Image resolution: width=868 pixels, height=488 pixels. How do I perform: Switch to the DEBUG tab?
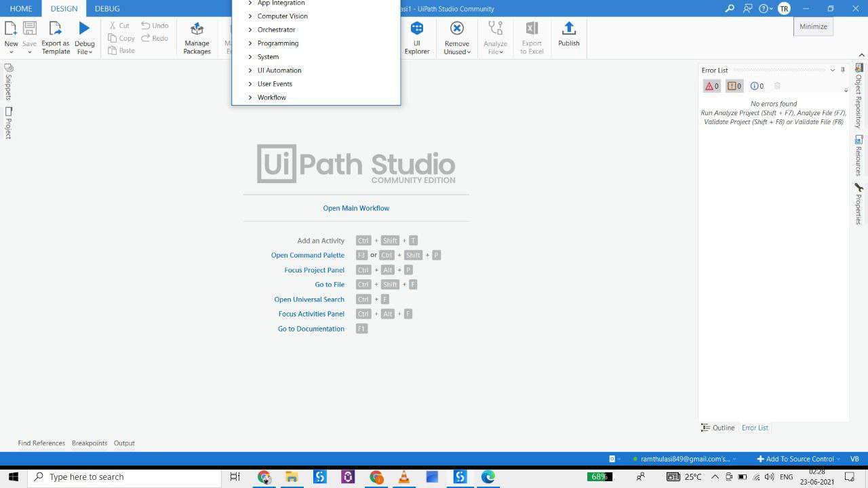point(107,8)
